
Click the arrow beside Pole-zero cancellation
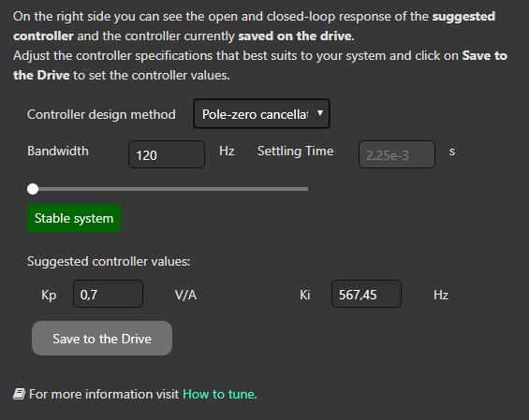320,113
